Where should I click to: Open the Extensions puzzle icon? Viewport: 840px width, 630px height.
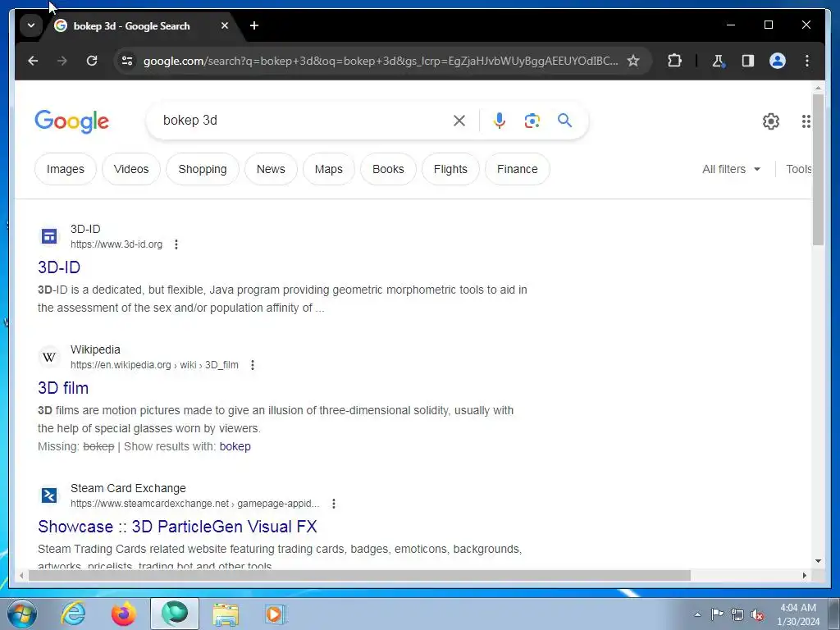tap(674, 61)
